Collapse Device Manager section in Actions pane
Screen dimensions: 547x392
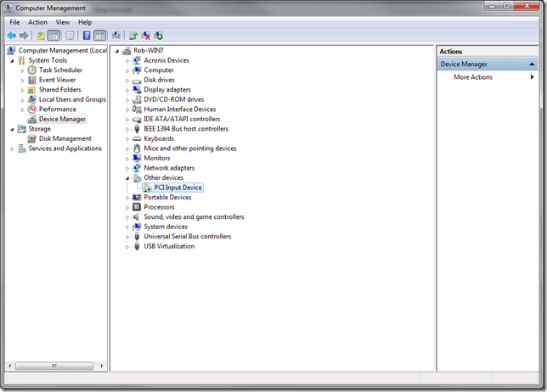click(x=532, y=64)
